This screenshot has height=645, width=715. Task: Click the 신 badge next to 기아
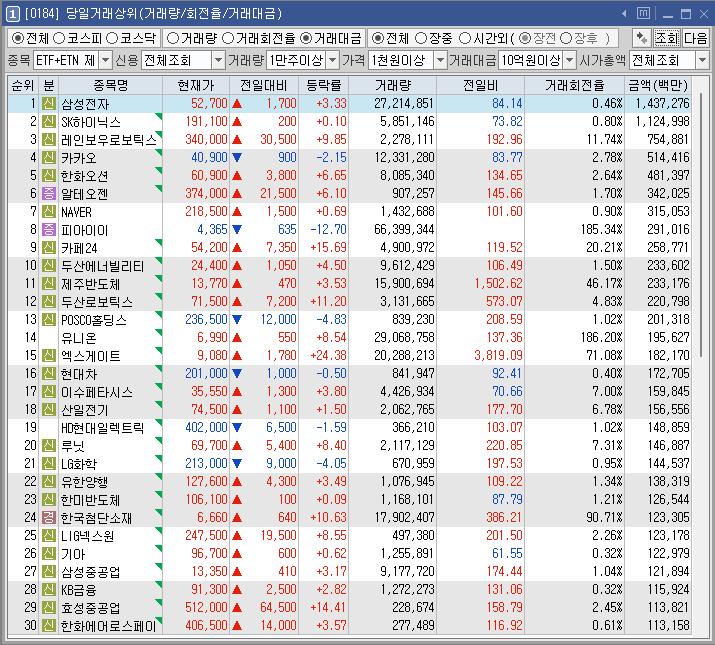49,553
